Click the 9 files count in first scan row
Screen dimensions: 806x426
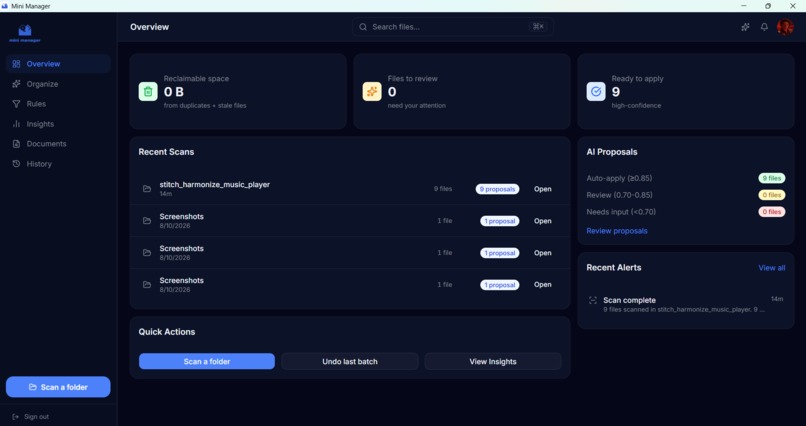[x=443, y=189]
